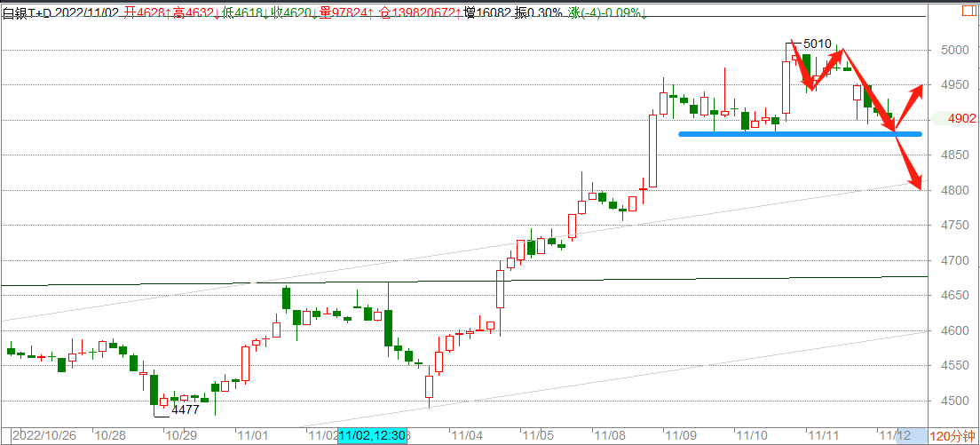The width and height of the screenshot is (980, 445).
Task: Click the 11/11 date on time axis
Action: pyautogui.click(x=823, y=435)
